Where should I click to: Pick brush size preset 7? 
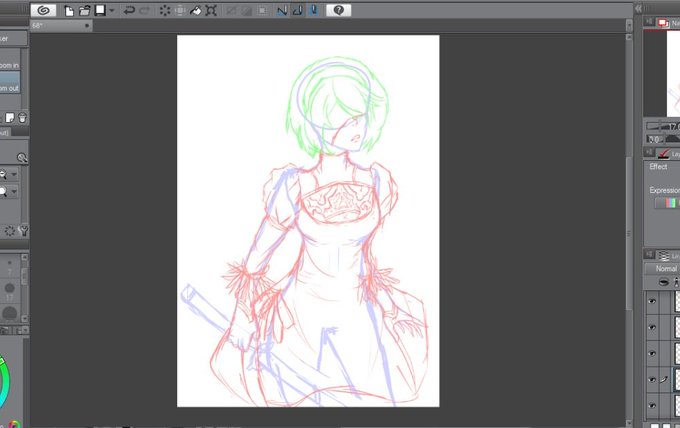pos(10,267)
